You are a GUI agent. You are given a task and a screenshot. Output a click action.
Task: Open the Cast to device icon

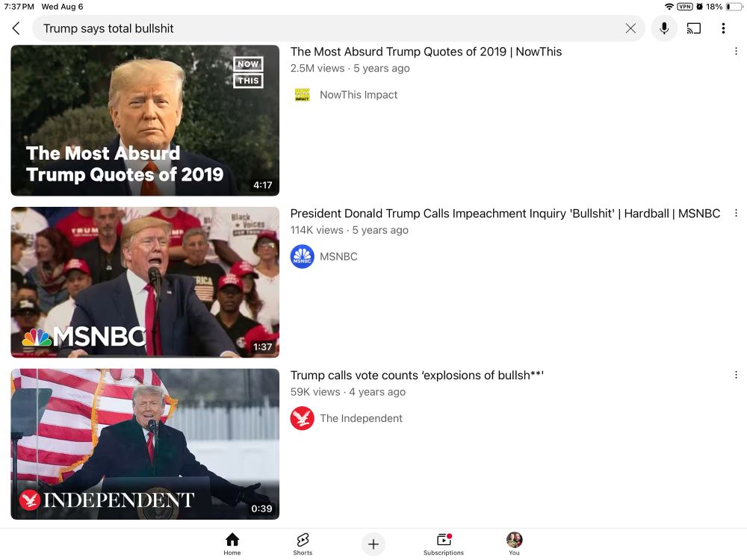pos(694,28)
